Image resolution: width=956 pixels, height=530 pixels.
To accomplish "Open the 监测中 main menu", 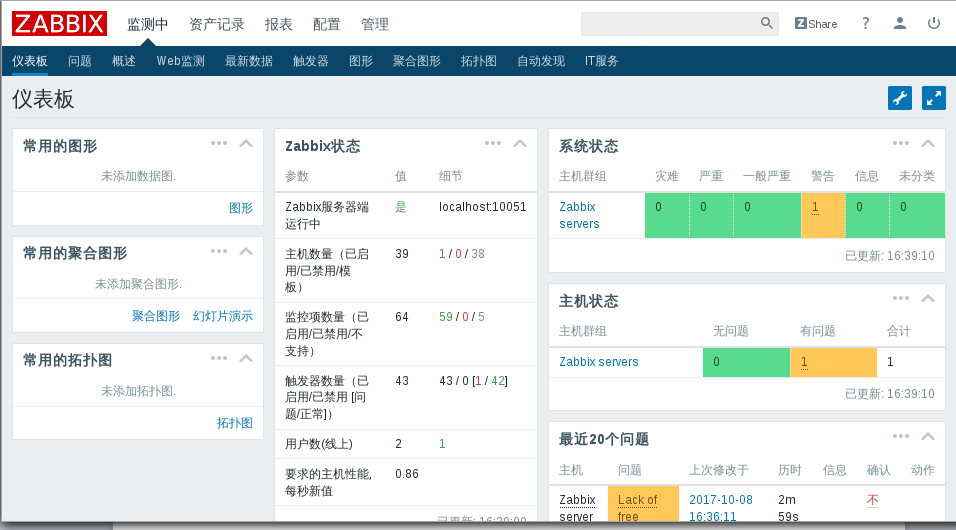I will coord(148,24).
